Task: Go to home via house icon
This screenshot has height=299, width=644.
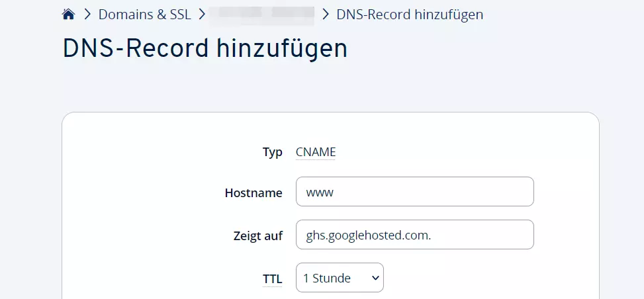Action: pyautogui.click(x=68, y=15)
